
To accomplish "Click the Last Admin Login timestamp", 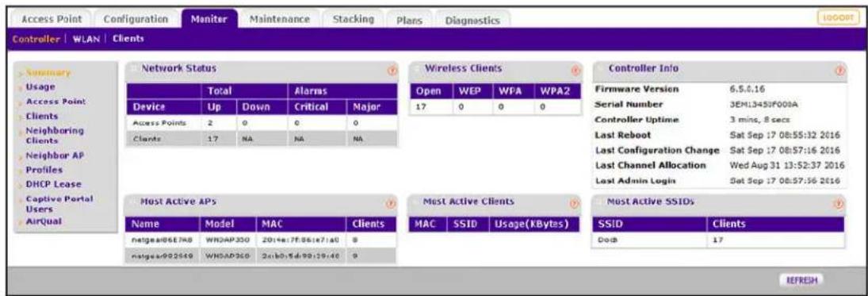I will (786, 181).
